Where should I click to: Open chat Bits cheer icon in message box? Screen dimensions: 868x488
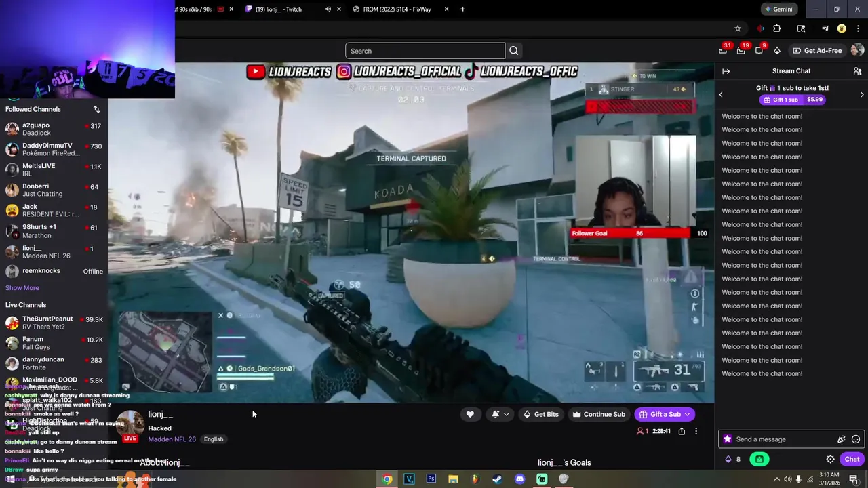[842, 439]
